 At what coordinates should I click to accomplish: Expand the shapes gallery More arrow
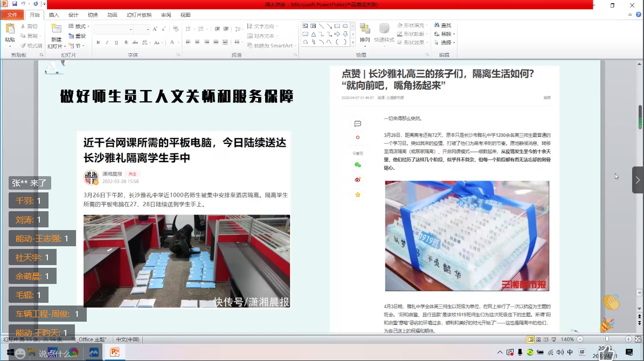[x=353, y=42]
